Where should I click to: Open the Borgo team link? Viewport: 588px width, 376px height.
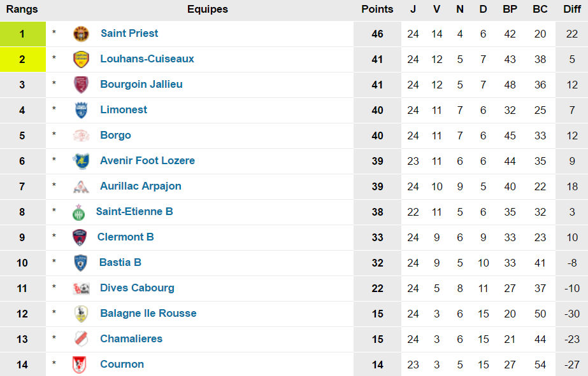pos(115,135)
